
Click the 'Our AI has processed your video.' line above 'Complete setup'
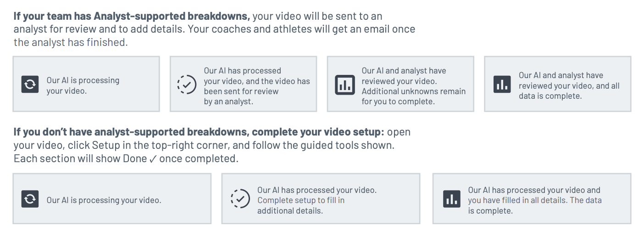(x=316, y=190)
